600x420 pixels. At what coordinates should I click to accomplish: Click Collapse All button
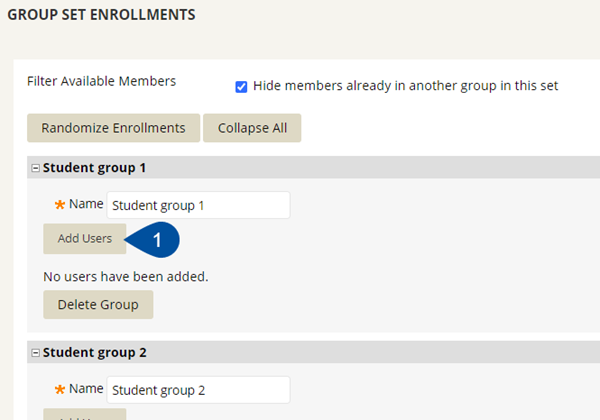[252, 128]
